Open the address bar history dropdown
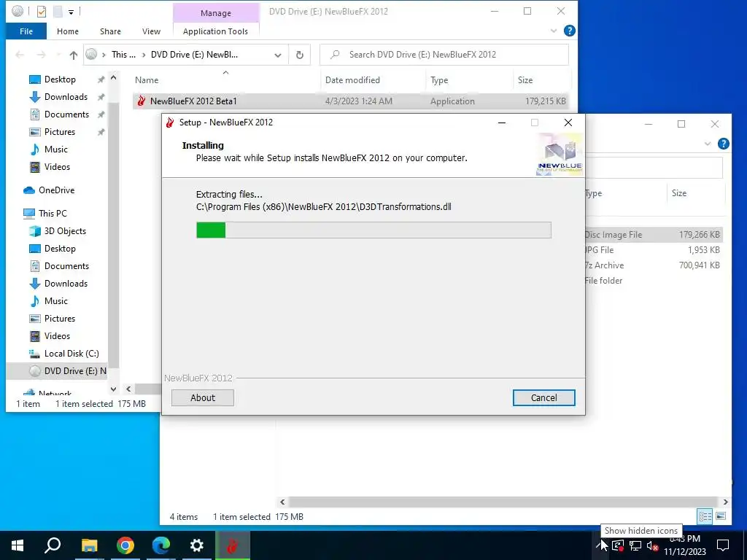The image size is (747, 560). click(x=278, y=55)
